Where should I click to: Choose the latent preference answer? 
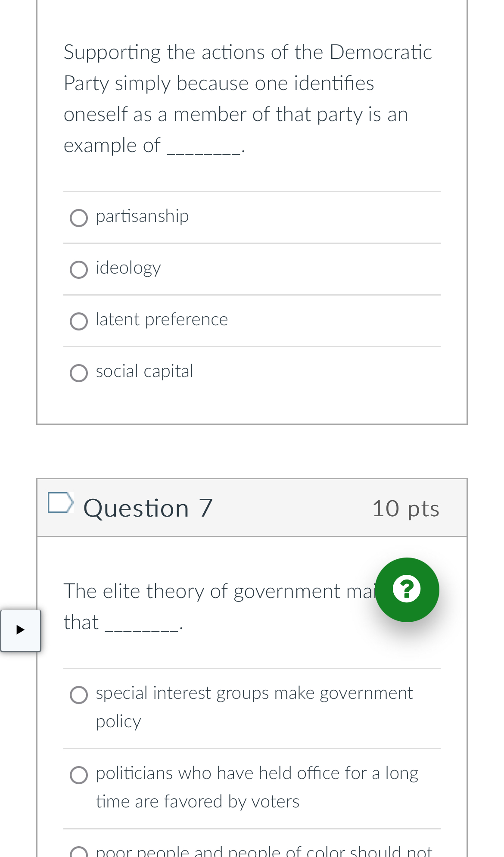[x=79, y=321]
